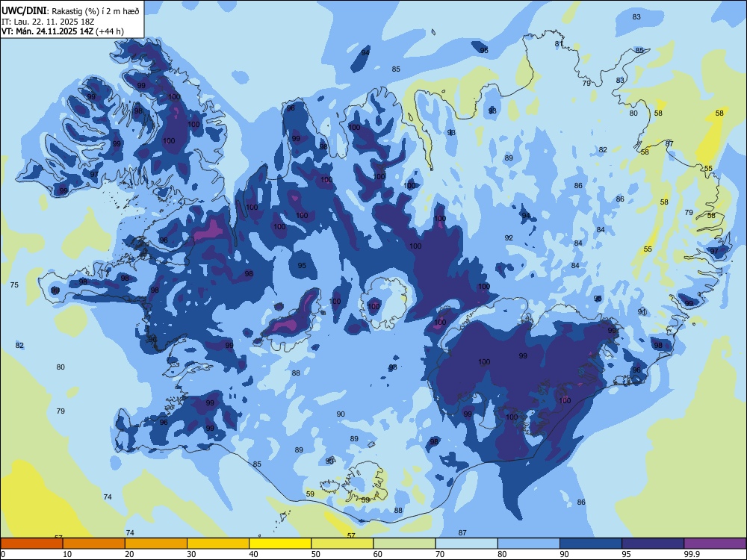
Task: Select the 0 label at legend start
Action: [3, 554]
